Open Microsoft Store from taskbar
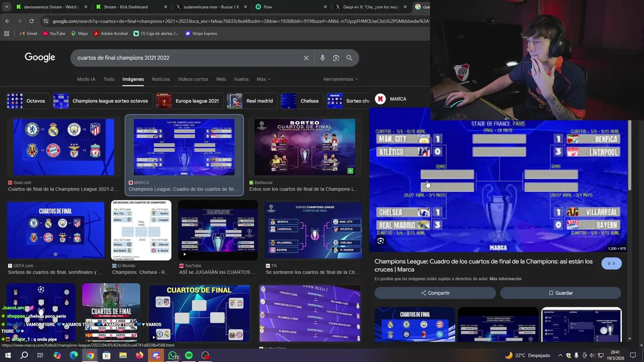 (107, 355)
